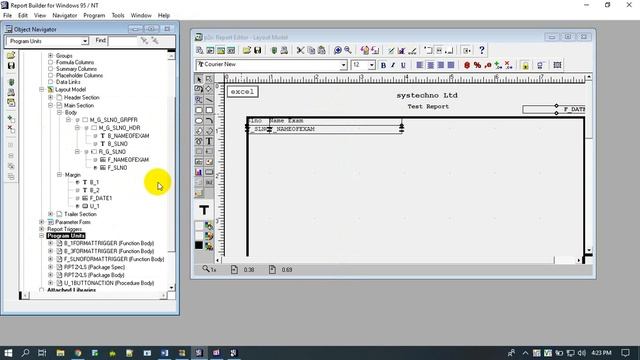Click Save icon in Object Navigator sidebar
This screenshot has height=360, width=640.
(x=11, y=66)
